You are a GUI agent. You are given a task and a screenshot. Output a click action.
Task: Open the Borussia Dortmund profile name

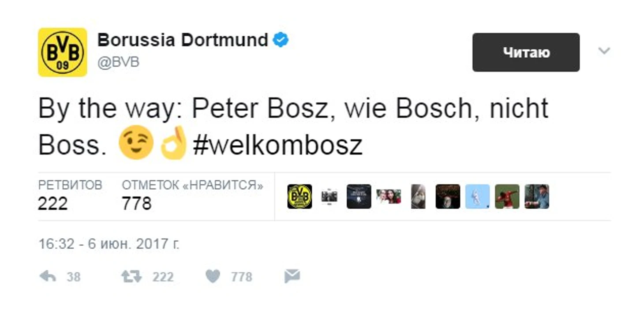(x=183, y=40)
